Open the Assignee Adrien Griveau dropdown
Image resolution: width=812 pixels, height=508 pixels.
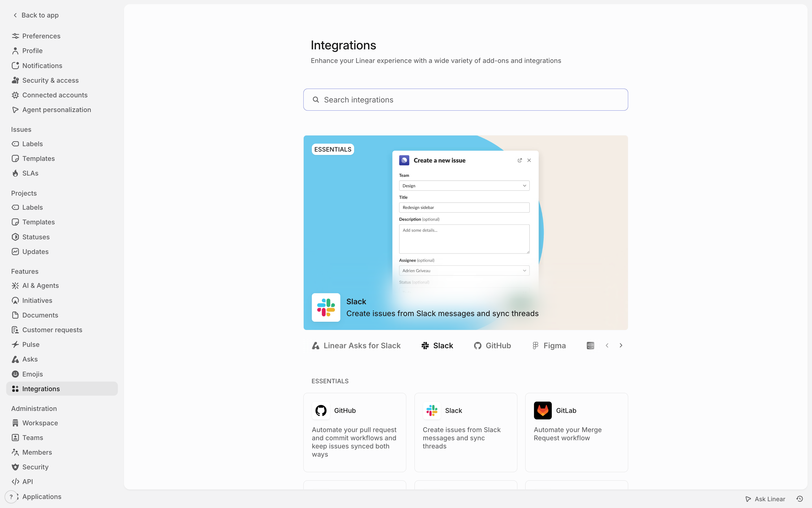(x=464, y=270)
